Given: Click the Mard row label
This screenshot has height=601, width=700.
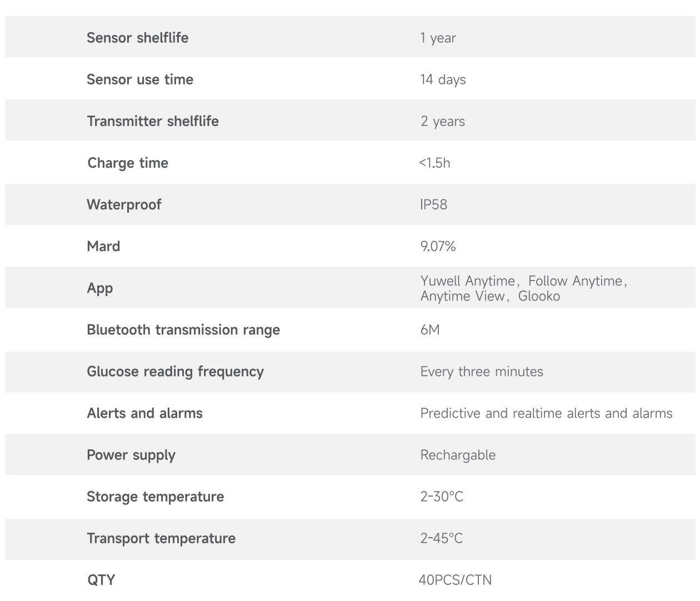Looking at the screenshot, I should [103, 246].
